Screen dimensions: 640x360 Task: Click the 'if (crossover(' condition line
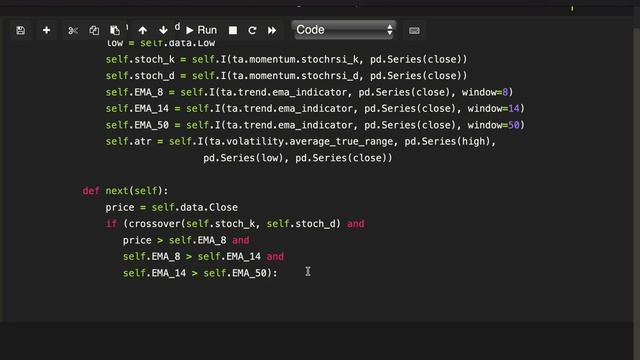pos(235,224)
